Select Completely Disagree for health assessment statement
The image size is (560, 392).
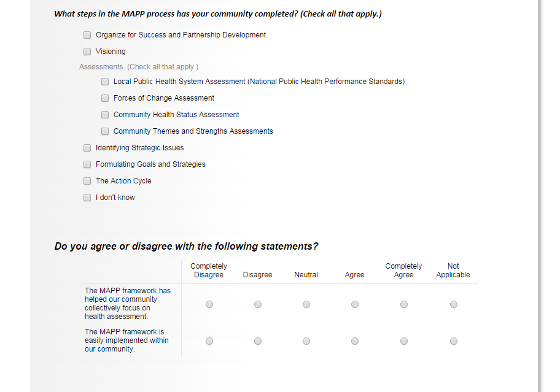(209, 304)
